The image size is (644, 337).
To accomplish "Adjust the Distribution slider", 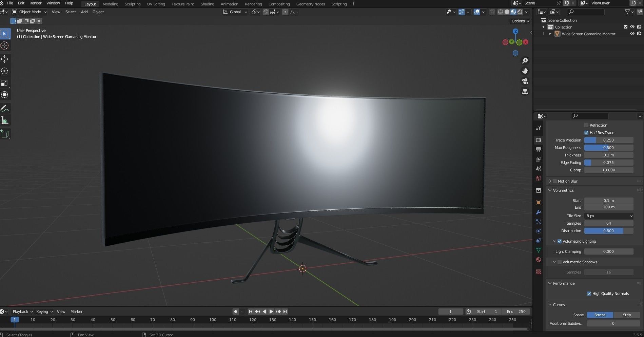I will [608, 231].
